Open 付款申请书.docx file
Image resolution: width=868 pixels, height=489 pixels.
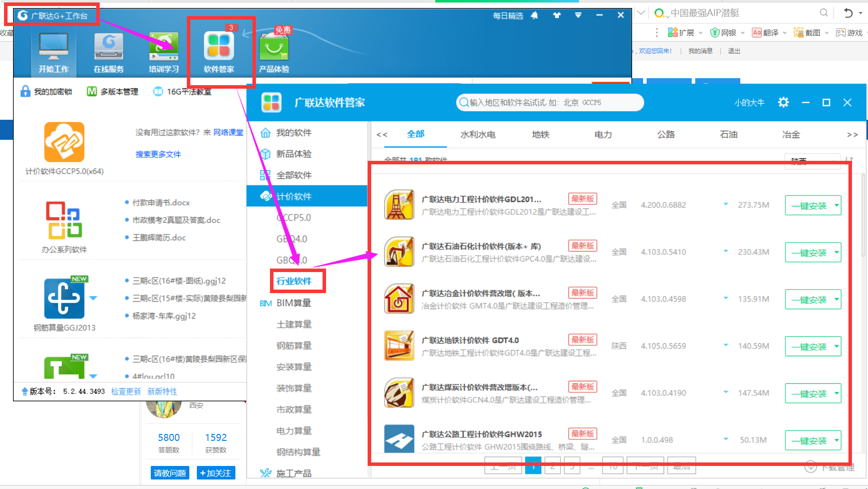point(161,202)
